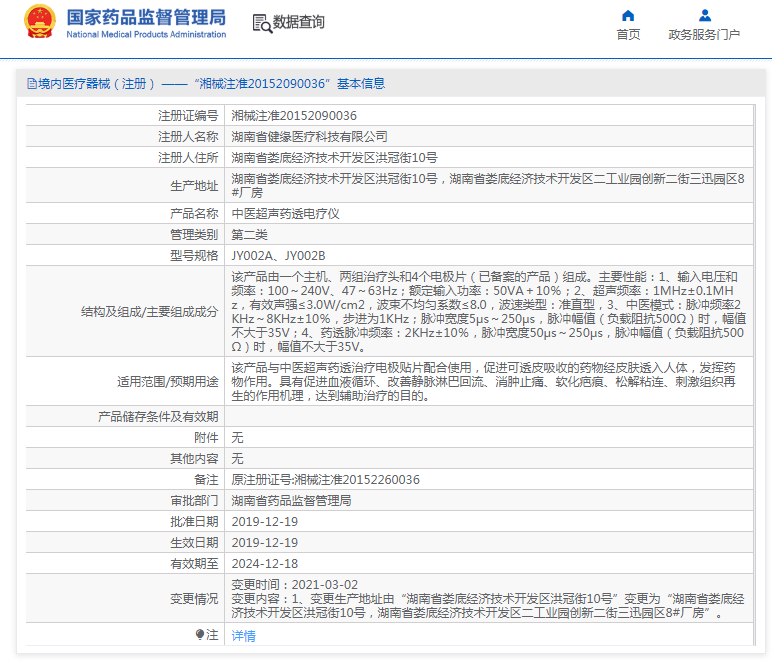Click 湖南省健缘医疗科技有限公司 registrant name
This screenshot has width=772, height=662.
coord(309,136)
